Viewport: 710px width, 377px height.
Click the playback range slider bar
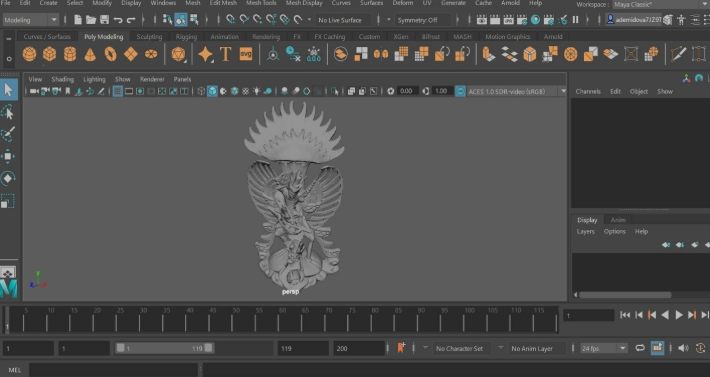[x=164, y=348]
